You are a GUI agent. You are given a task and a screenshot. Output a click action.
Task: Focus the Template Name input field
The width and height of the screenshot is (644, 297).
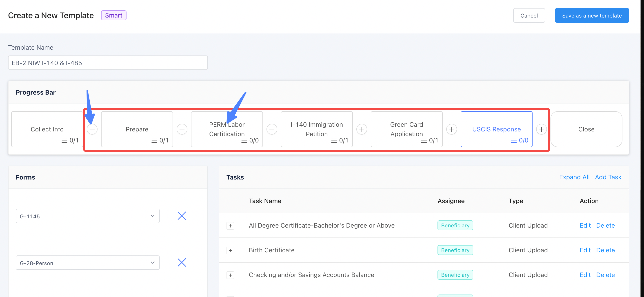pyautogui.click(x=108, y=63)
